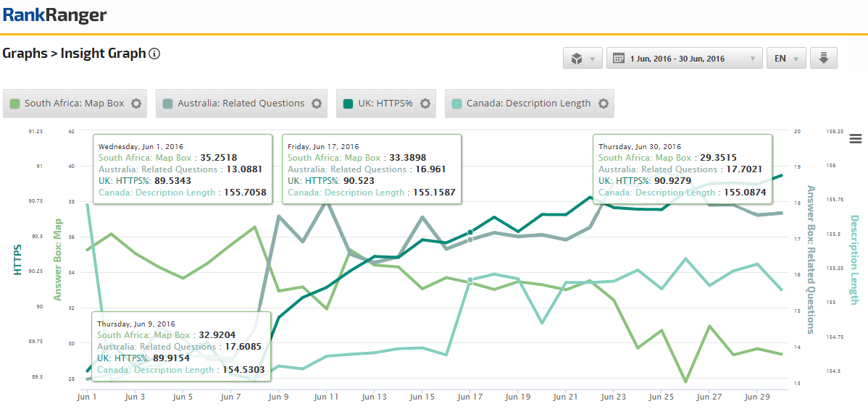Open the cube package dropdown
The height and width of the screenshot is (409, 868).
pos(583,59)
